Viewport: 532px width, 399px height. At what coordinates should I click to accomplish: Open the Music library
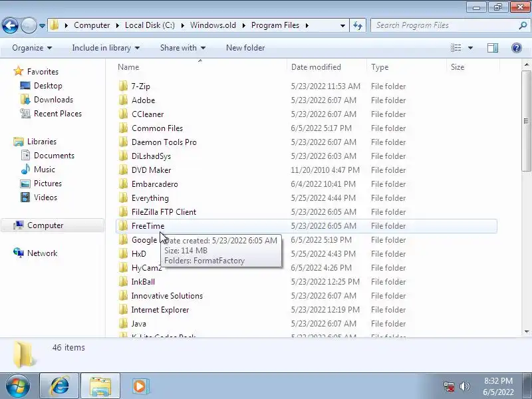click(x=45, y=170)
